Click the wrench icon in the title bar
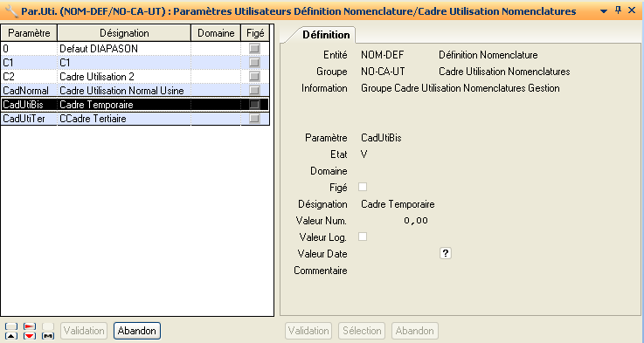Screen dimensions: 644x343 [11, 11]
